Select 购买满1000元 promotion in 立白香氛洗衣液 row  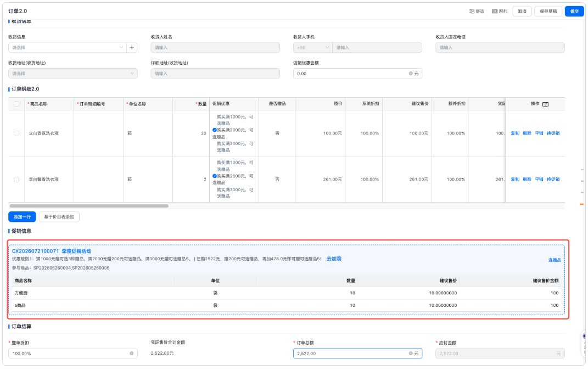[x=234, y=120]
